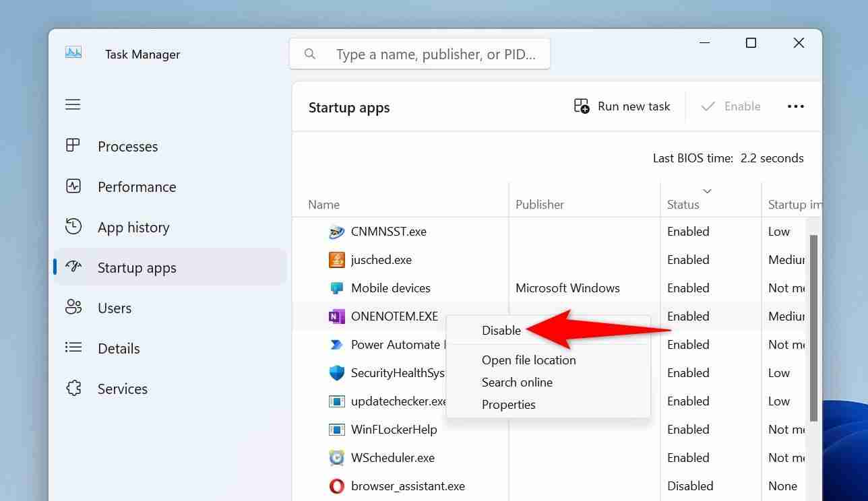Disable ONENOTEM.EXE from the context menu
The image size is (868, 501).
pos(501,330)
